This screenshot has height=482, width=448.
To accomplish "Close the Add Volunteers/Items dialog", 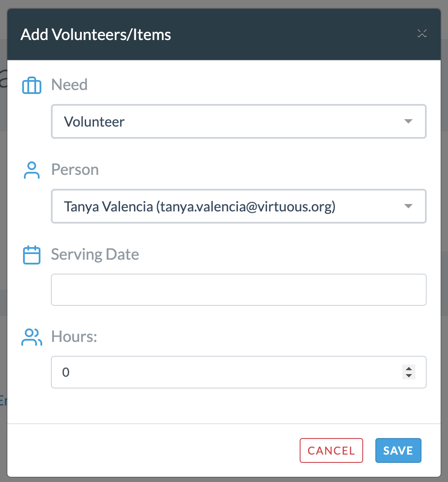I will [422, 33].
